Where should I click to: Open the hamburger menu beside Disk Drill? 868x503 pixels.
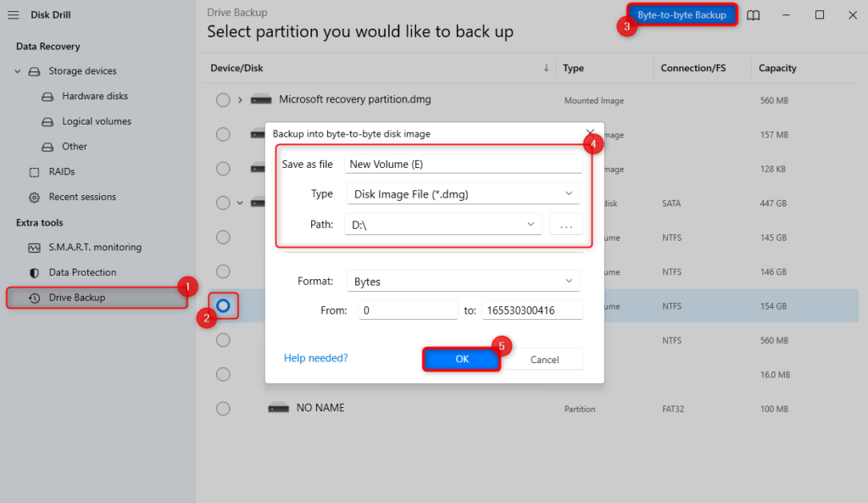click(x=13, y=14)
